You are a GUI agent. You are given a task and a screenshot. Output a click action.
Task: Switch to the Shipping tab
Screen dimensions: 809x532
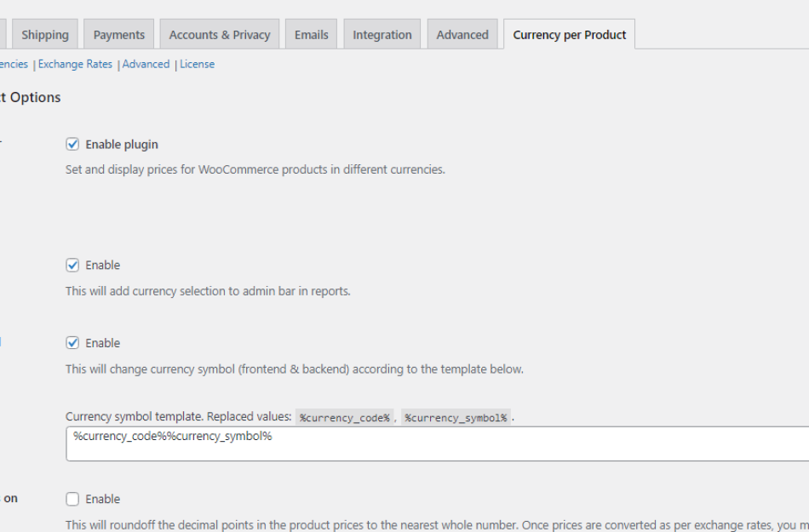click(x=45, y=34)
